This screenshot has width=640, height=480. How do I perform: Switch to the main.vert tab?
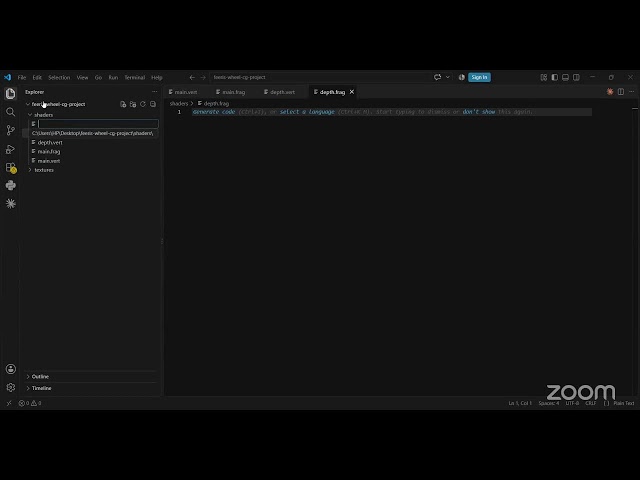186,92
